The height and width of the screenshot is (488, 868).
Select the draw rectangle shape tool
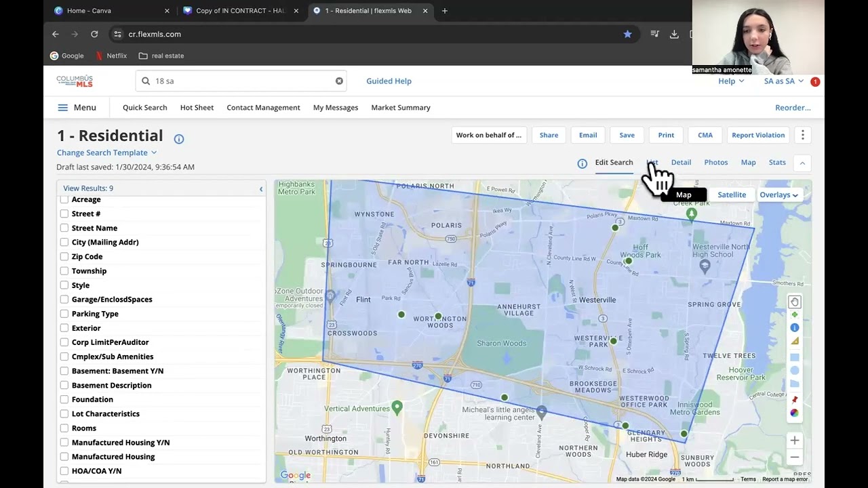click(795, 357)
